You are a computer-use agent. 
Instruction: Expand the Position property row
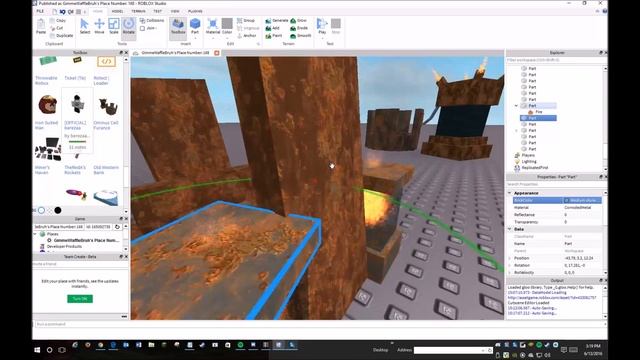[x=510, y=258]
